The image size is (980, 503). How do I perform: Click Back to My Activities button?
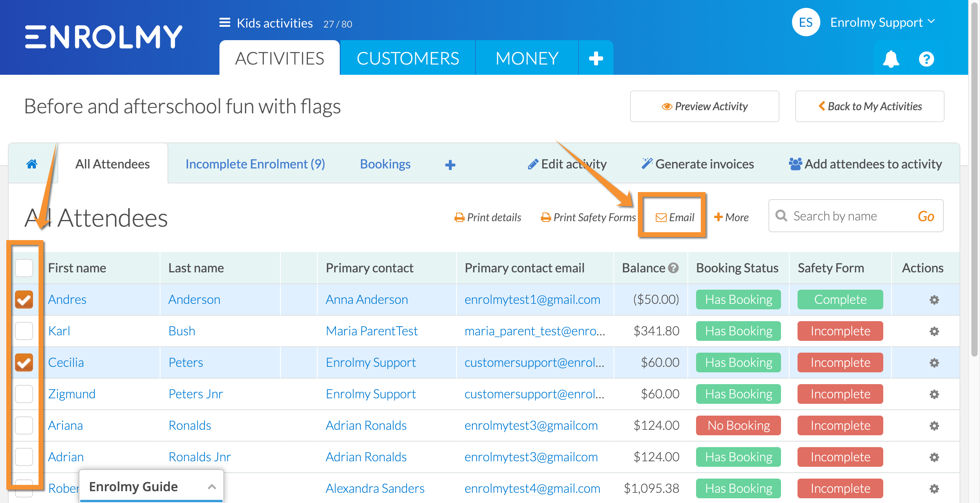click(x=869, y=106)
